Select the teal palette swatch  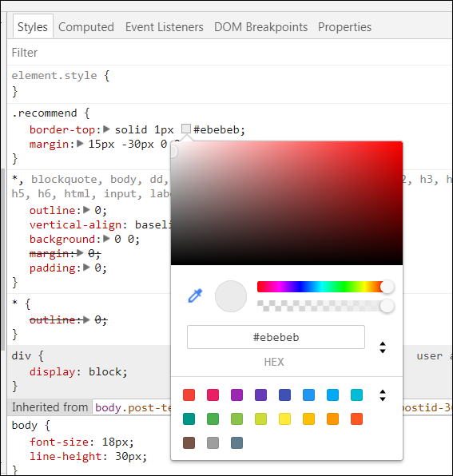(x=189, y=419)
